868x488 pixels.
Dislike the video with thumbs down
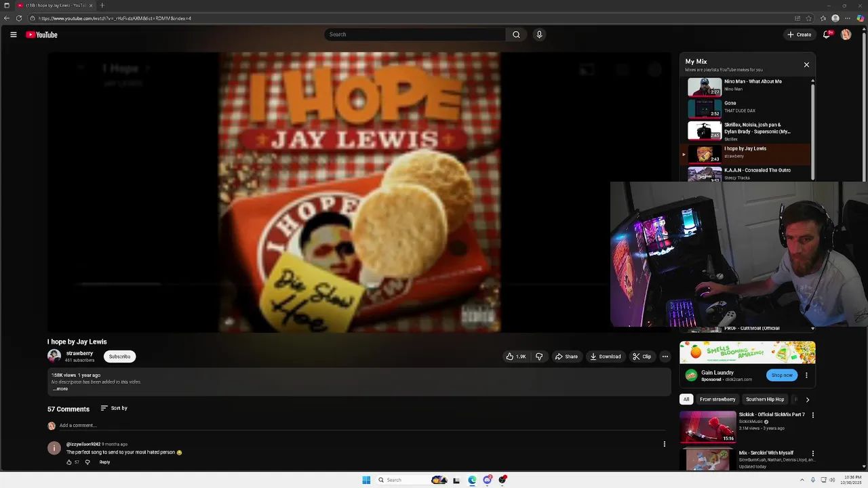click(x=539, y=357)
